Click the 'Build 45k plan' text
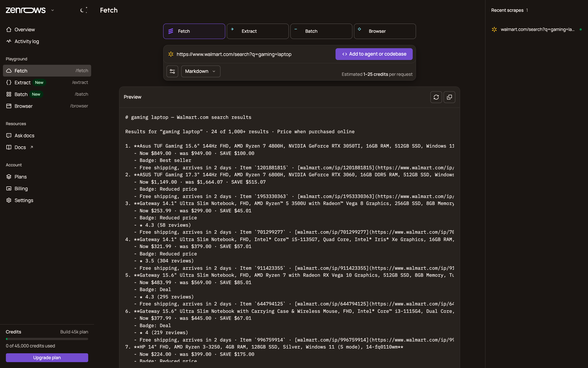Viewport: 588px width, 368px height. click(74, 332)
